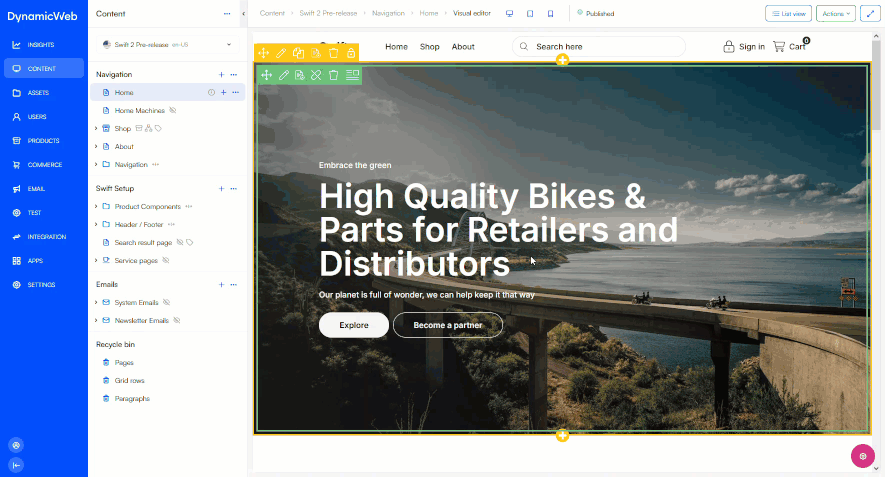Open Users in the left sidebar

click(43, 117)
